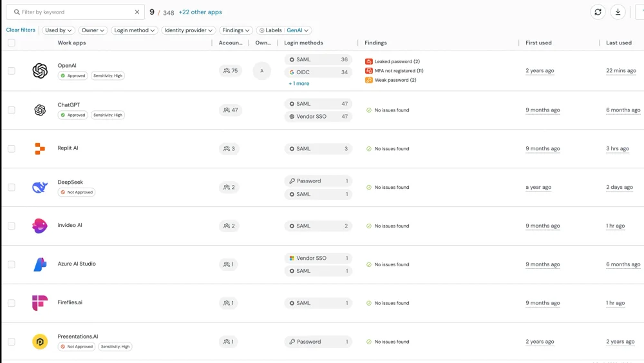This screenshot has width=644, height=363.
Task: Click the Weak password finding icon
Action: coord(369,80)
